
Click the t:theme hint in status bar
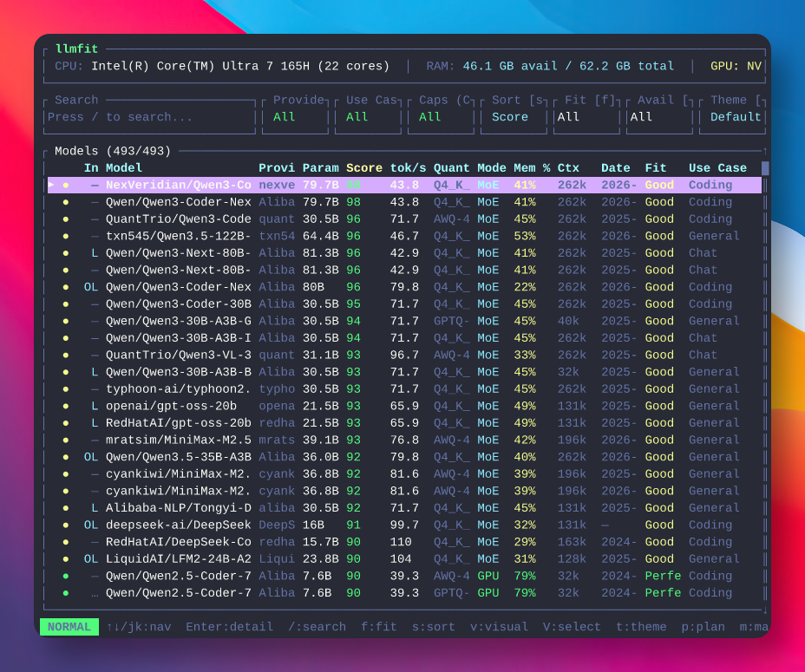coord(641,627)
